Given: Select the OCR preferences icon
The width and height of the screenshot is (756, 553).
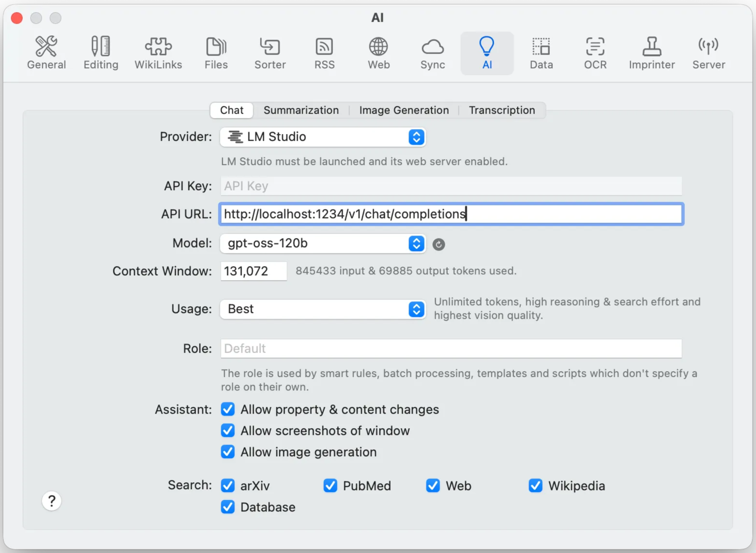Looking at the screenshot, I should [595, 52].
